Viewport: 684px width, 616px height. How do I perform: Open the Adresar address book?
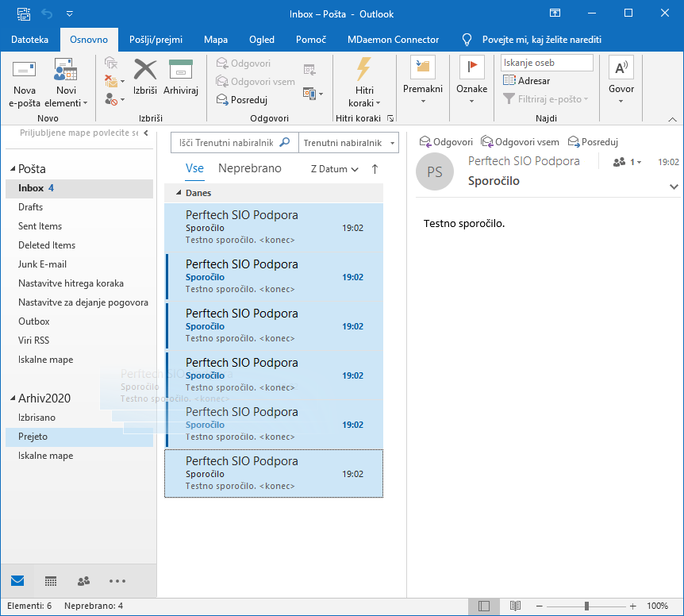527,81
